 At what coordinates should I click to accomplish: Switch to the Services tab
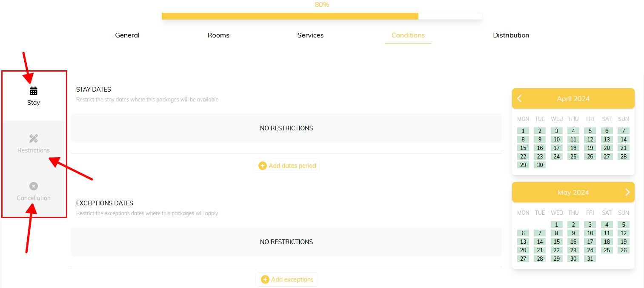[x=310, y=35]
